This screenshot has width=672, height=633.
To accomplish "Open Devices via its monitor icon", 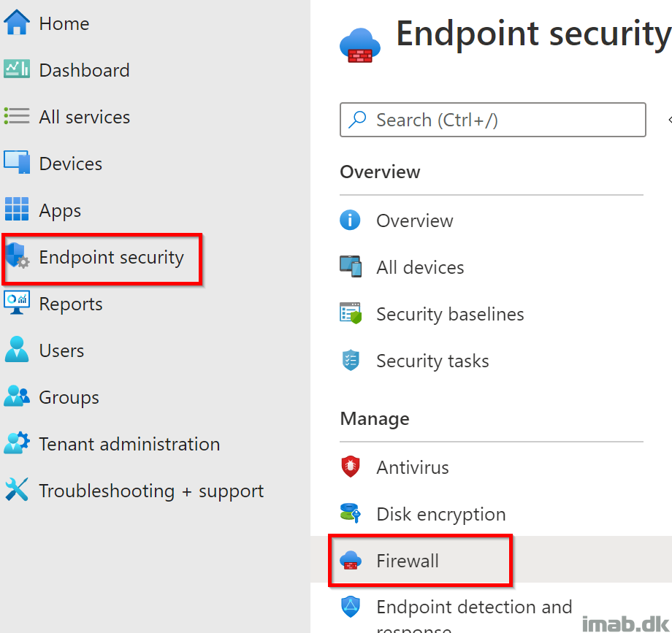I will pos(17,162).
